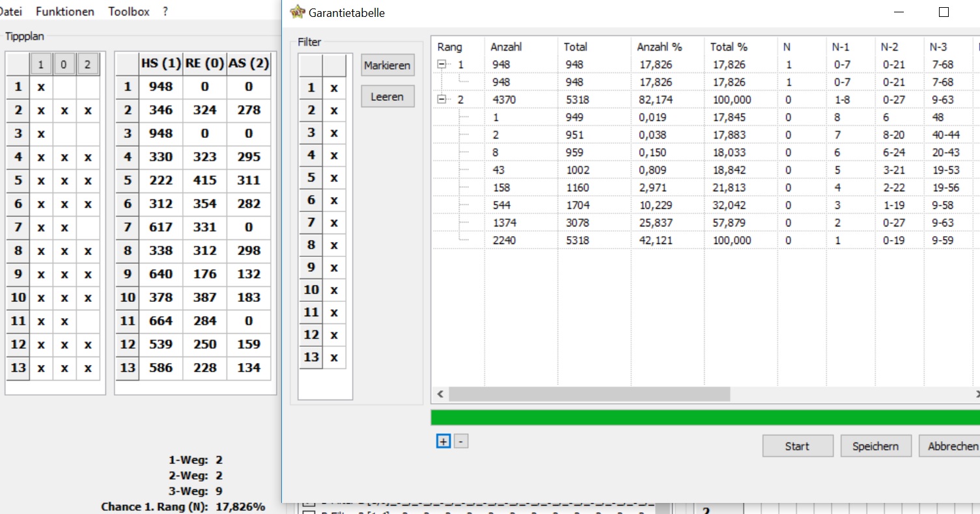
Task: Open the question mark help menu
Action: (166, 12)
